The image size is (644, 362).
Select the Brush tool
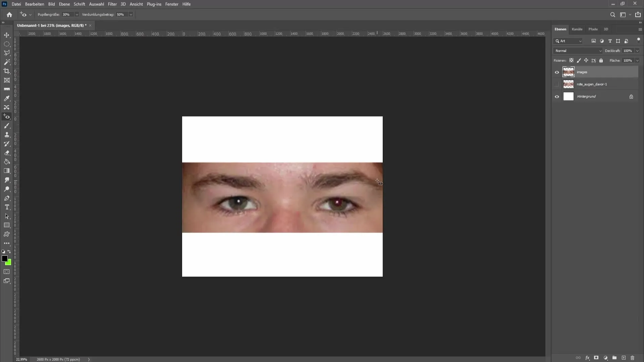click(x=7, y=125)
